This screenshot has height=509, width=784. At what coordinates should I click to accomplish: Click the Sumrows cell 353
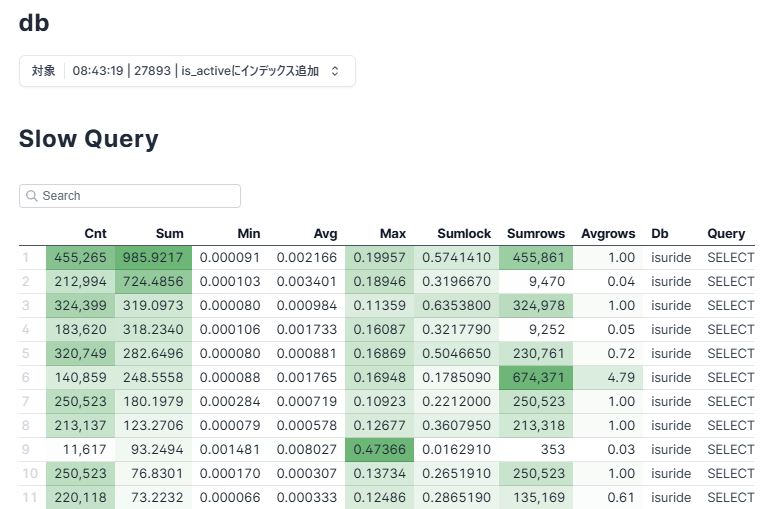coord(536,450)
